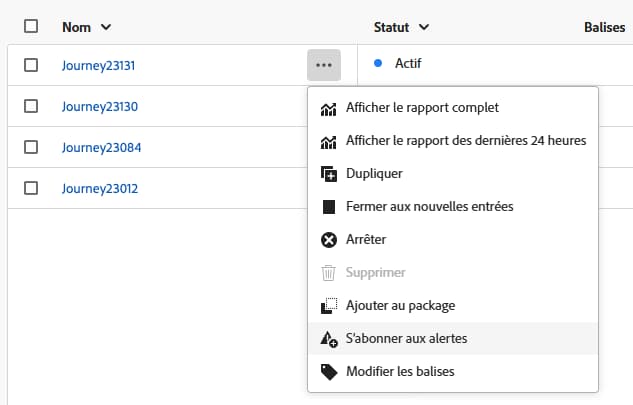Viewport: 633px width, 405px height.
Task: Click the alert subscription triangle icon
Action: pos(328,339)
